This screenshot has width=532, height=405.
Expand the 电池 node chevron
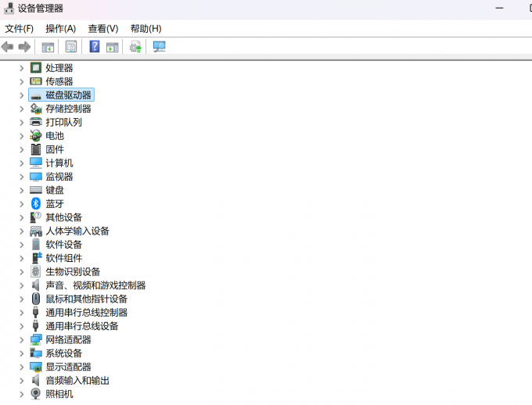coord(22,136)
